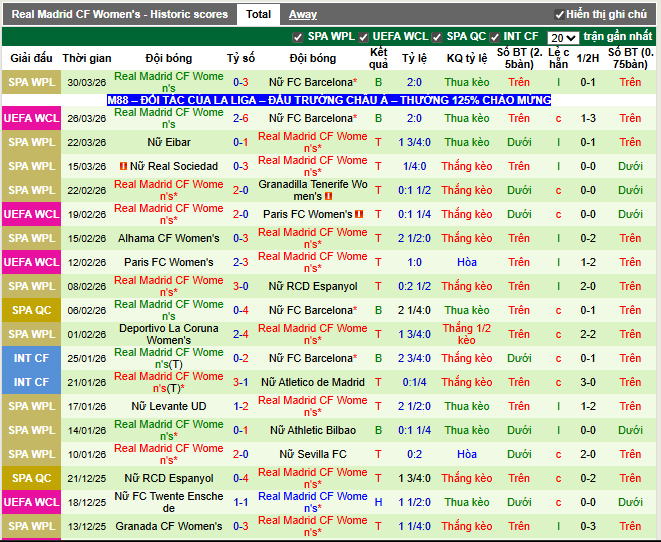This screenshot has width=661, height=542.
Task: Click the Nữ Athletic Bilbao team name
Action: tap(312, 430)
